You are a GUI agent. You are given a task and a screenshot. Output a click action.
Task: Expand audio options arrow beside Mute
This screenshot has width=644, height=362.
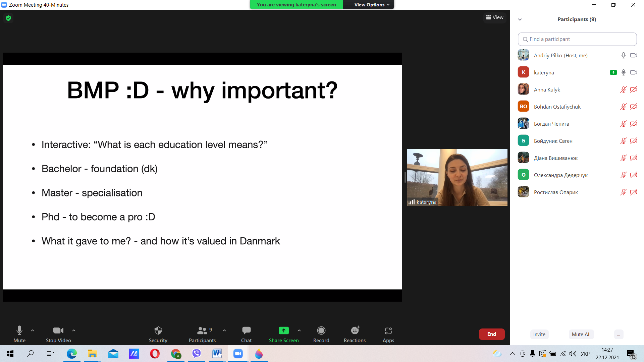click(33, 330)
